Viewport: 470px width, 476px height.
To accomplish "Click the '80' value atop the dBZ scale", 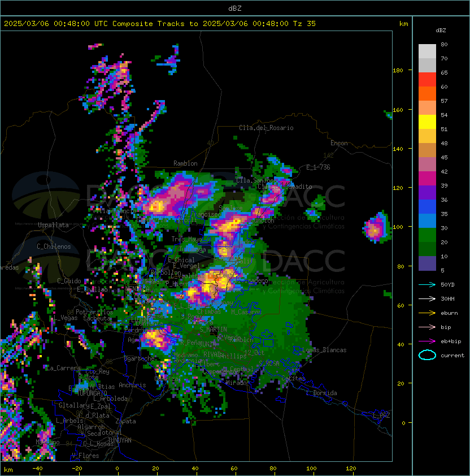I will [444, 44].
